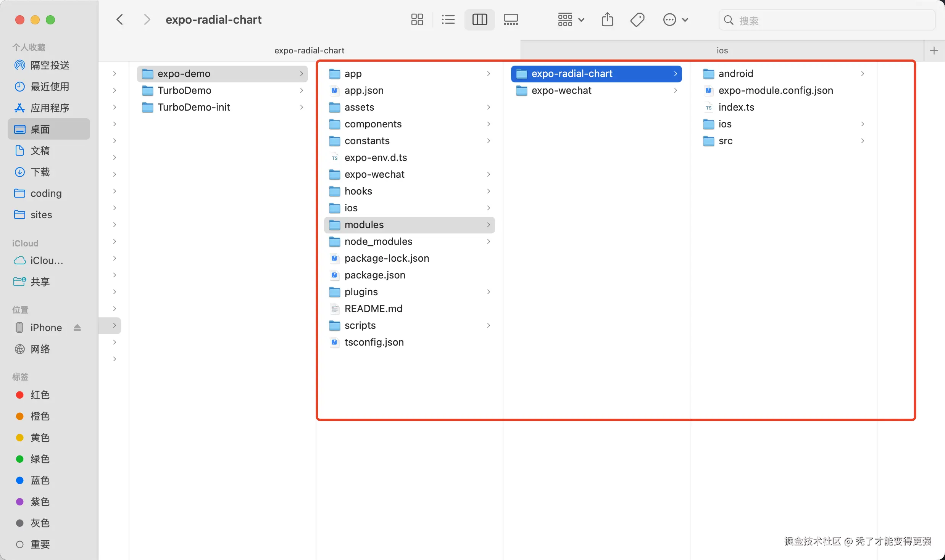
Task: Open AirDrop in the sidebar
Action: pyautogui.click(x=50, y=65)
